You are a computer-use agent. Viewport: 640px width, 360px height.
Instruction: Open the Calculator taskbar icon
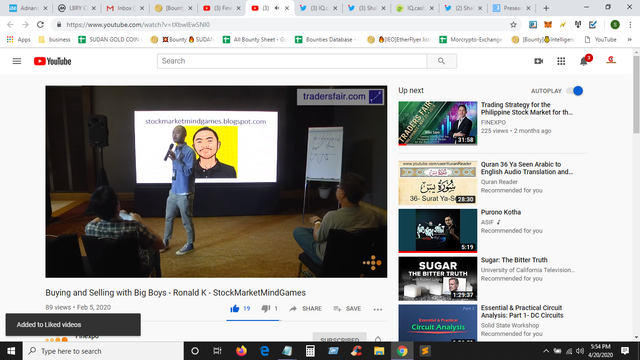310,351
